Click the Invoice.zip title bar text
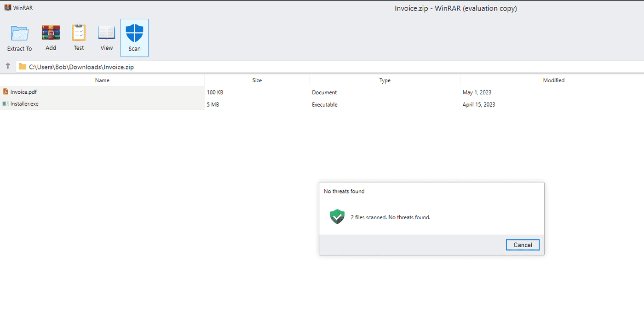The height and width of the screenshot is (318, 644). pyautogui.click(x=456, y=8)
